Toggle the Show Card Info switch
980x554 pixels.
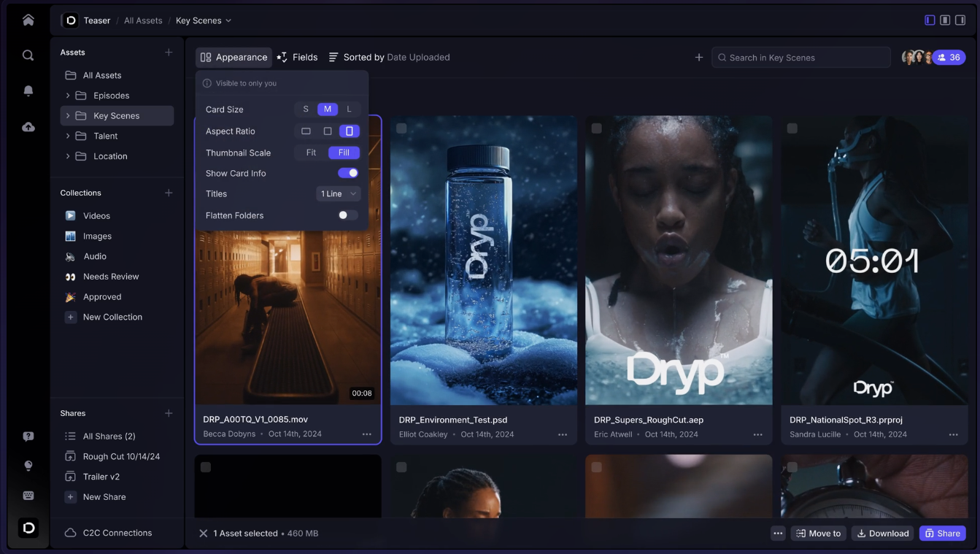click(348, 173)
